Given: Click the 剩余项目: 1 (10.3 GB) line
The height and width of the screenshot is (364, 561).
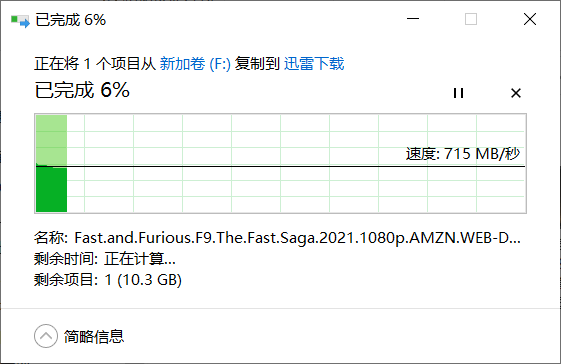Looking at the screenshot, I should [x=108, y=280].
